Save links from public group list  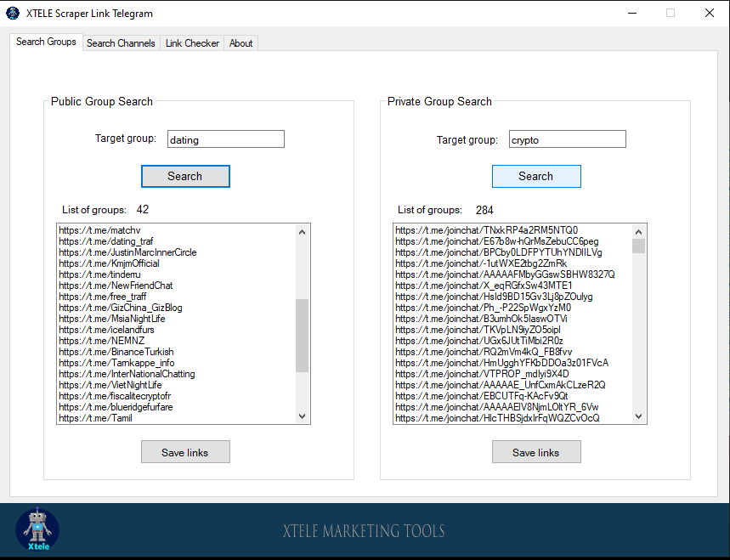[x=185, y=452]
